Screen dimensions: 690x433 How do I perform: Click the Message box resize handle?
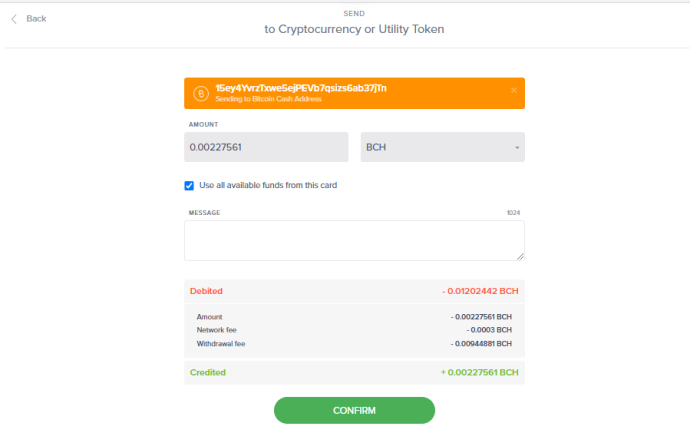521,257
